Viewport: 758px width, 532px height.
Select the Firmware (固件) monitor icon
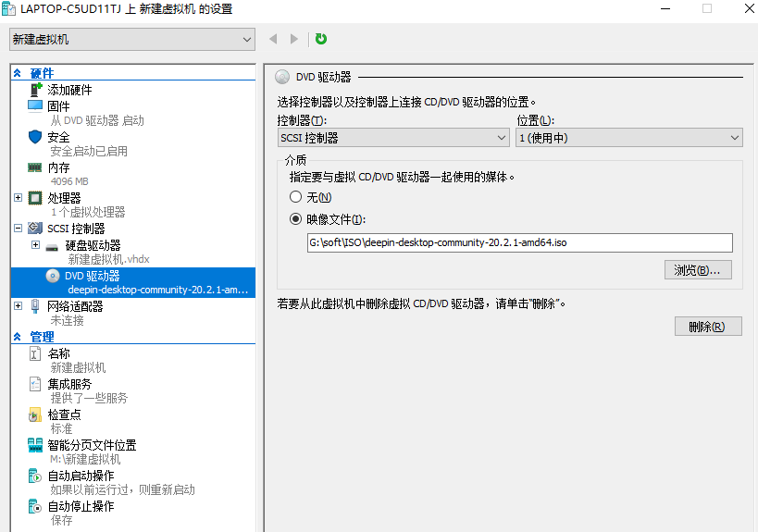(35, 105)
